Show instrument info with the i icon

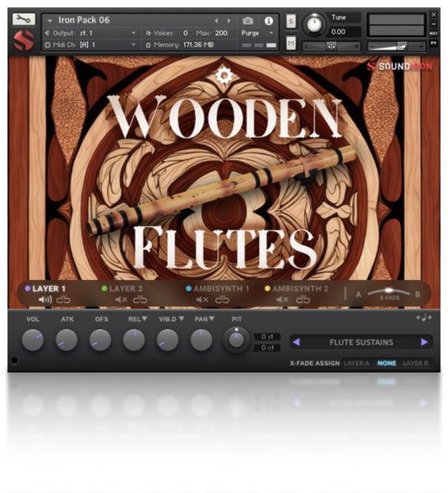point(268,21)
